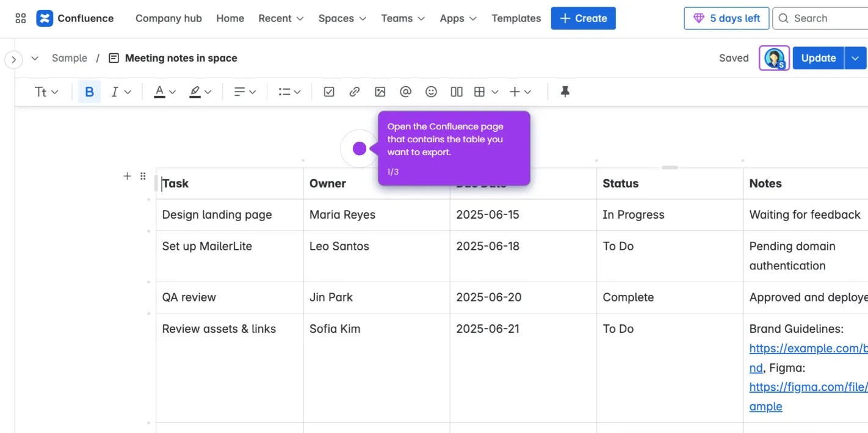Click the Saved status indicator
868x433 pixels.
(734, 58)
